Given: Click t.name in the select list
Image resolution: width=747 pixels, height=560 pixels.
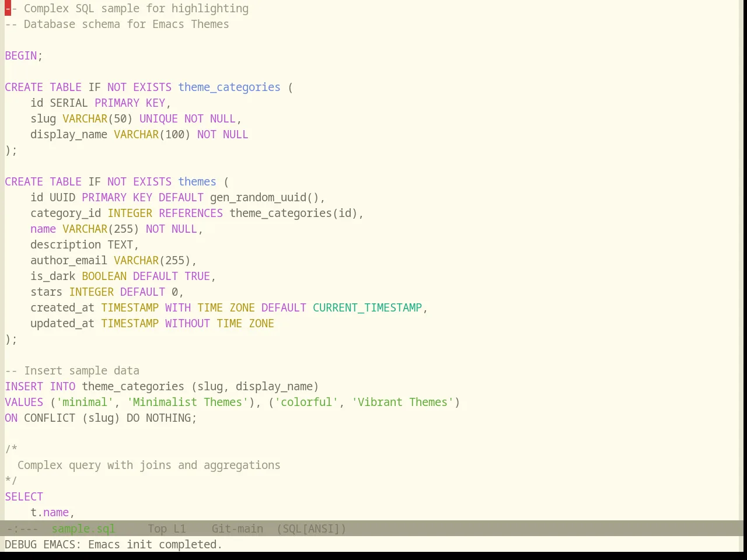Looking at the screenshot, I should (x=50, y=512).
